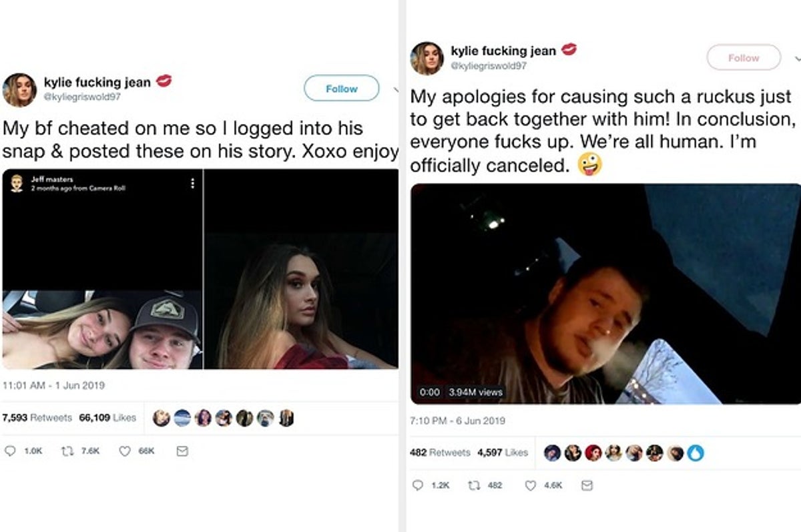Screen dimensions: 801x532
Task: Open the left tweet's options chevron
Action: pyautogui.click(x=395, y=89)
